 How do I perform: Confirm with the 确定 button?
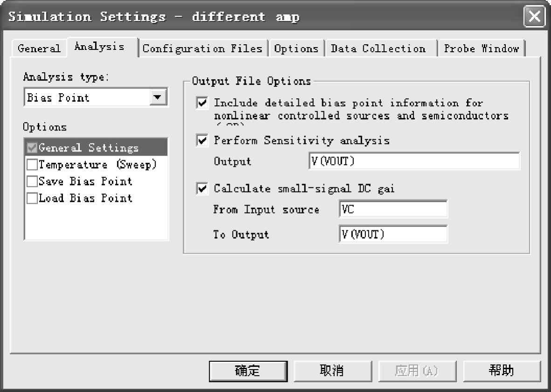[x=248, y=371]
